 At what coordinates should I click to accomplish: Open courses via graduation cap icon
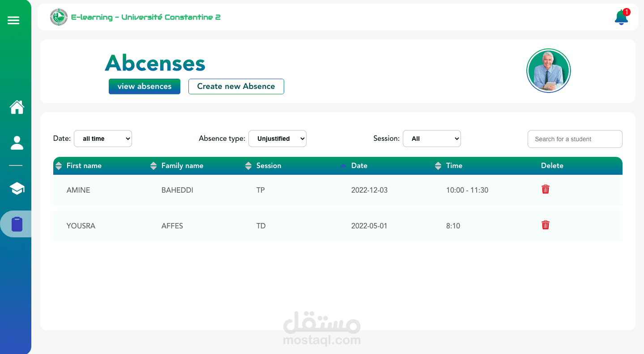17,188
